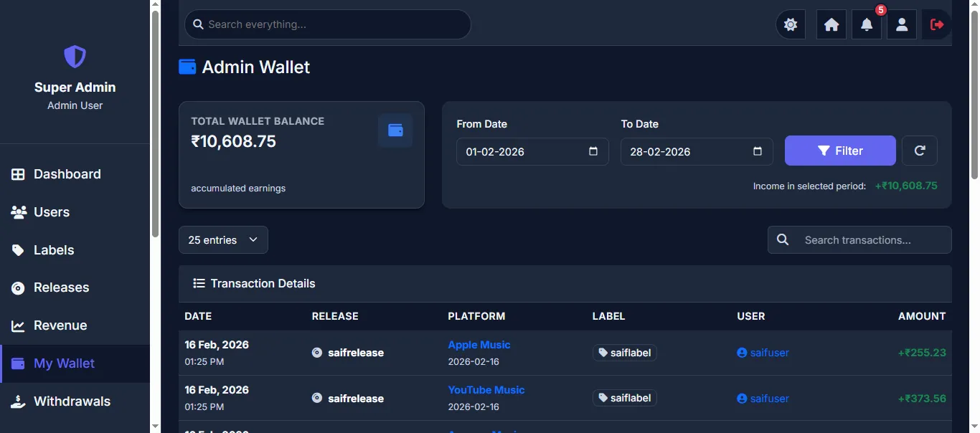Click the red logout icon
Screen dimensions: 980x433
(x=937, y=24)
